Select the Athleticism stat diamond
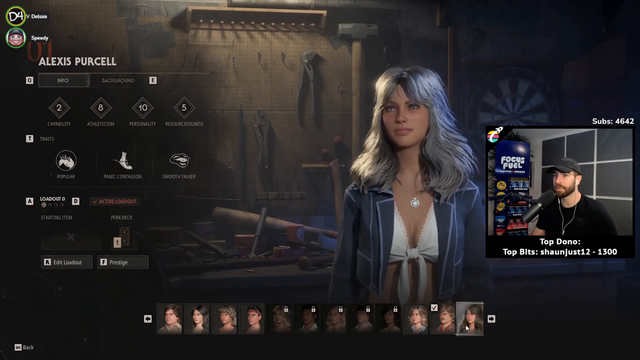 coord(101,108)
